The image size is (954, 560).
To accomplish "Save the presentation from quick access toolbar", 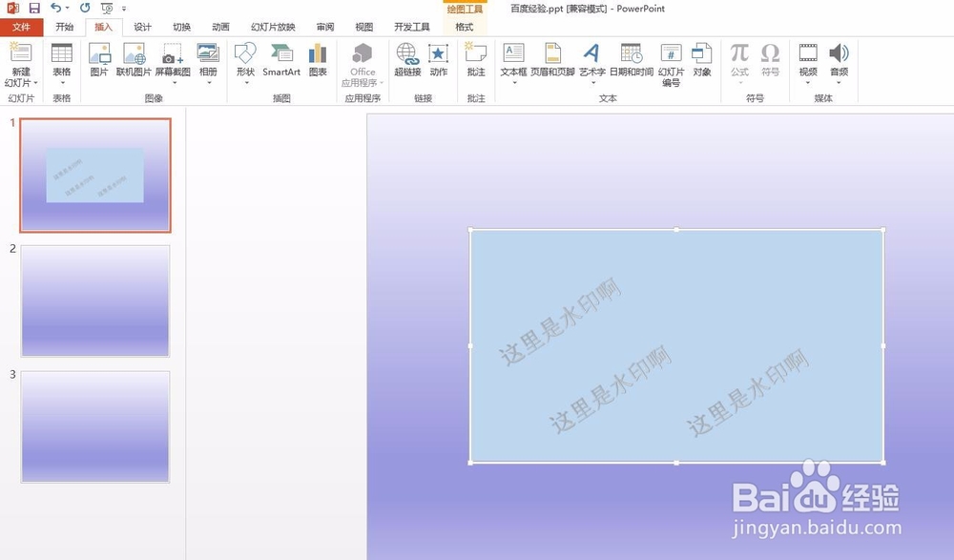I will (36, 8).
